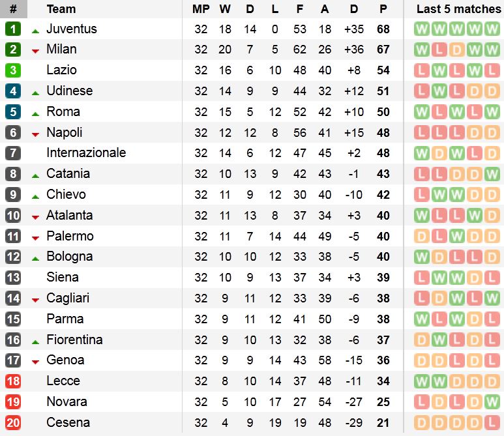Click the green up arrow beside Udinese
Image resolution: width=504 pixels, height=436 pixels.
(x=35, y=93)
